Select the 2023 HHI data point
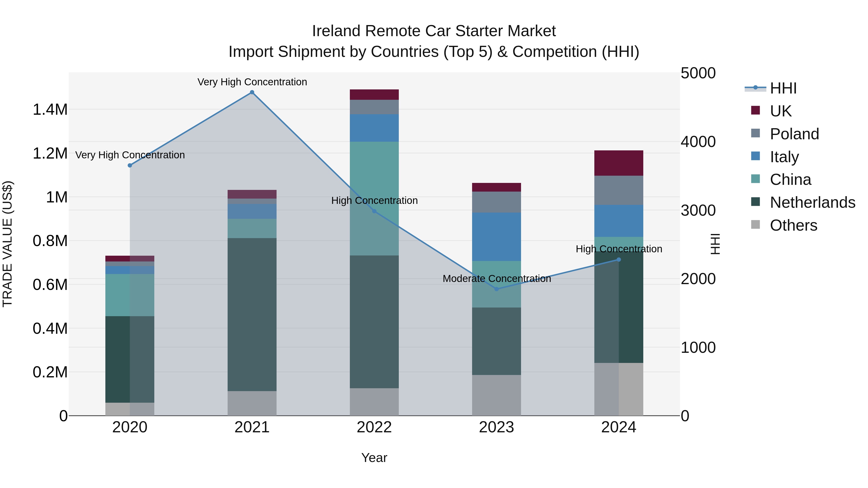 coord(496,289)
